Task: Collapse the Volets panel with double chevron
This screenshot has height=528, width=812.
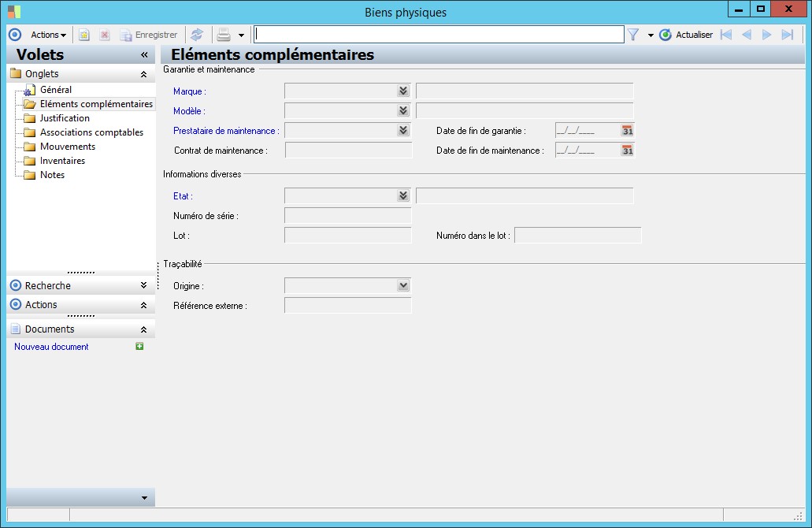Action: click(144, 55)
